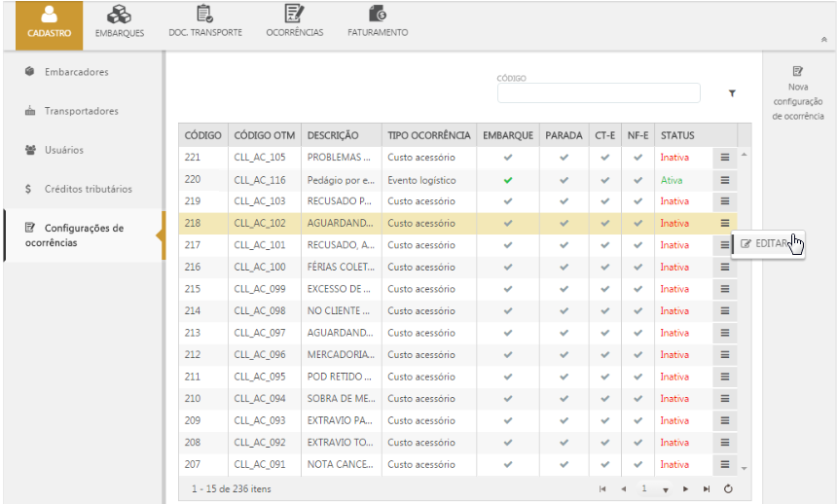Click the Código search input field

(599, 93)
